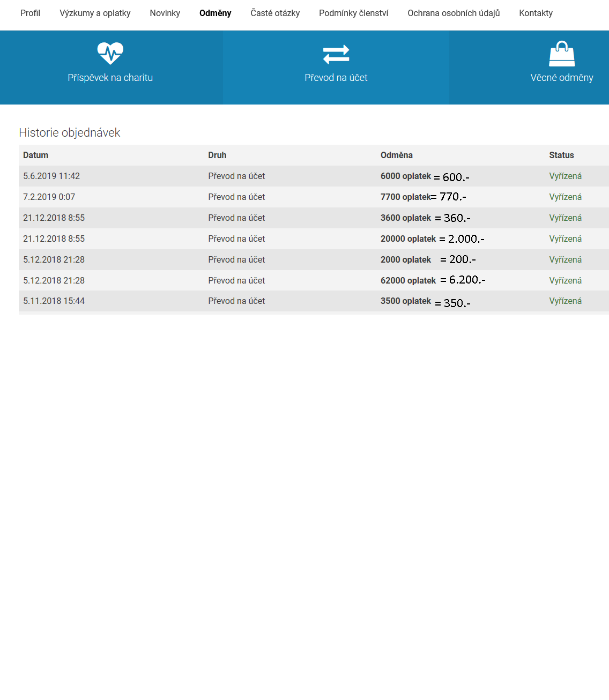Go to Výzkumy a oplatky page

[x=95, y=13]
